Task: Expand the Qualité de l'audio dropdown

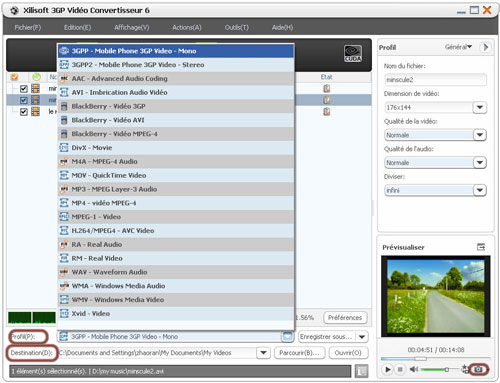Action: click(x=480, y=163)
